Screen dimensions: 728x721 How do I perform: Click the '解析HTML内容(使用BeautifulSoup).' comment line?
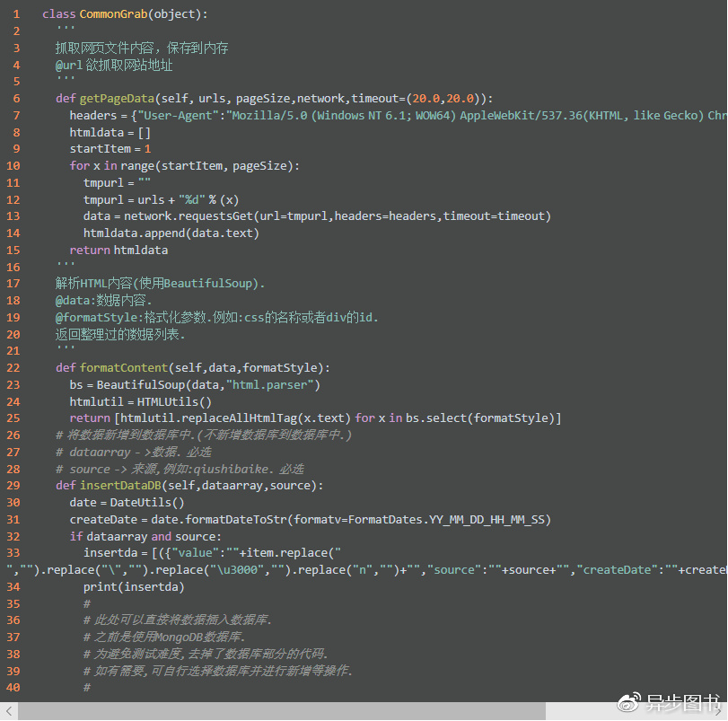pos(160,283)
